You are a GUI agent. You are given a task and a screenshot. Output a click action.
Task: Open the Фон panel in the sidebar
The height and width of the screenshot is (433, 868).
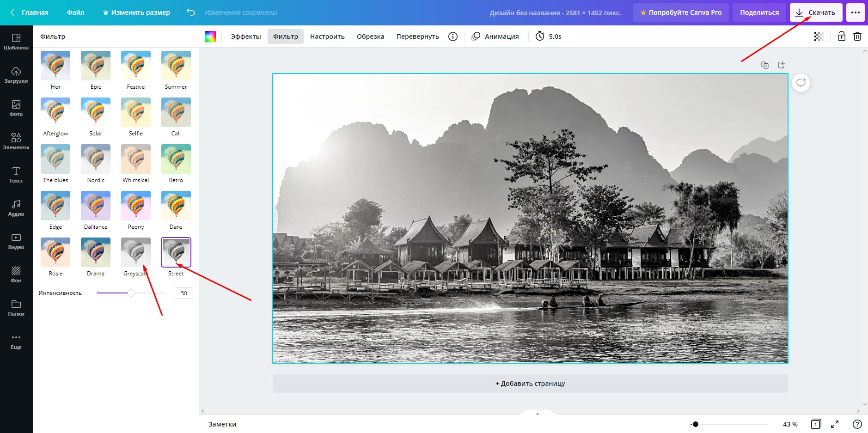click(16, 274)
